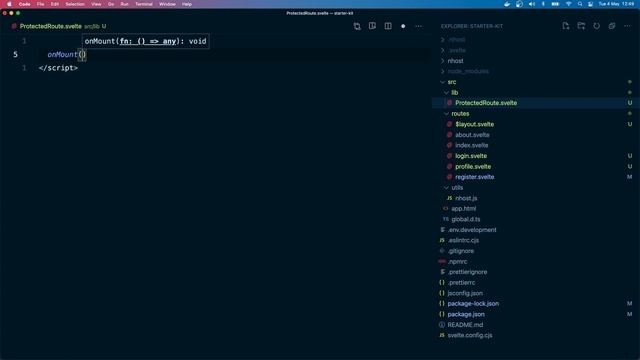Open the File menu
640x360 pixels.
coord(40,4)
